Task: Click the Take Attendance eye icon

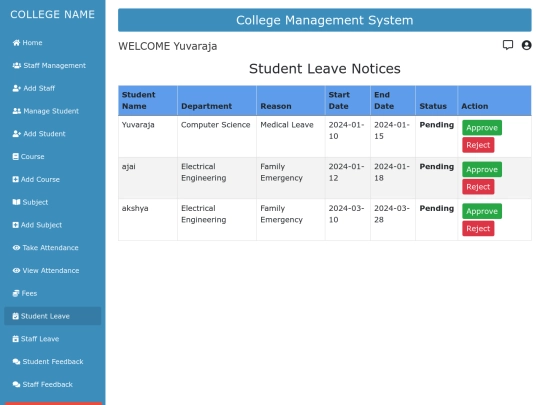Action: click(16, 248)
